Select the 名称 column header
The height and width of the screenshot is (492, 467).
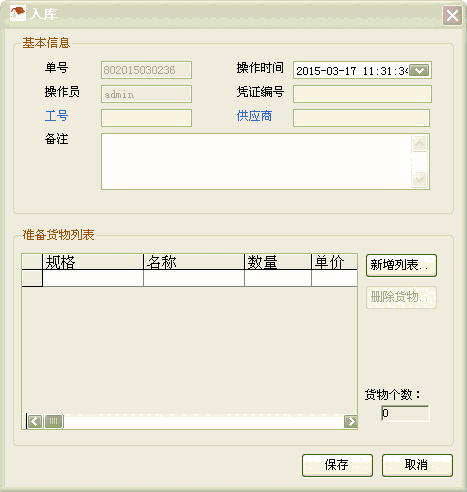194,262
